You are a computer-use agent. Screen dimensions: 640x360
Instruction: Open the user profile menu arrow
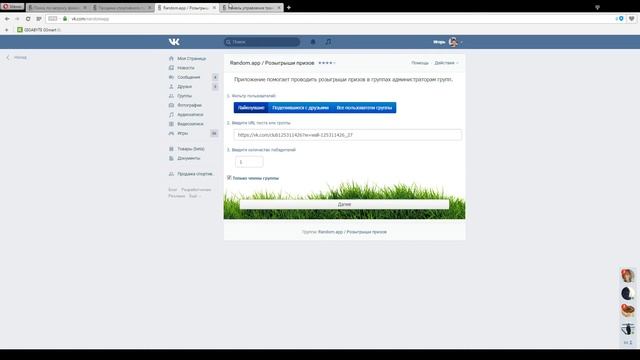[x=461, y=42]
